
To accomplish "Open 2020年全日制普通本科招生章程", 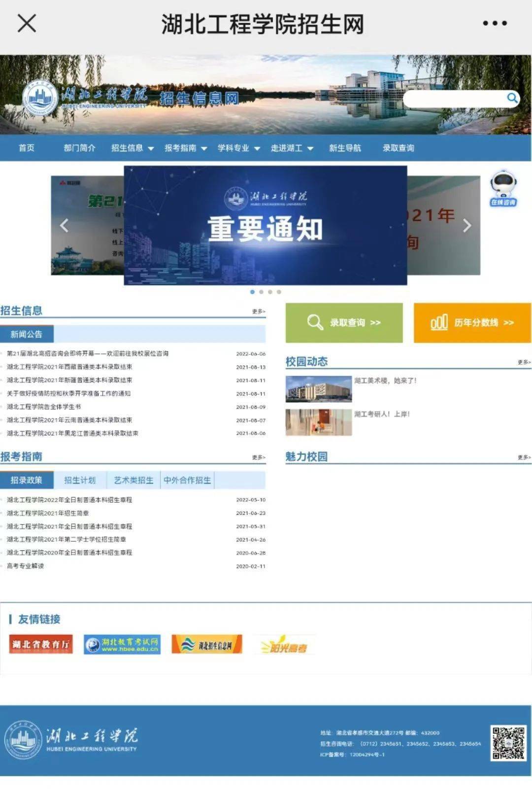I will pyautogui.click(x=69, y=553).
